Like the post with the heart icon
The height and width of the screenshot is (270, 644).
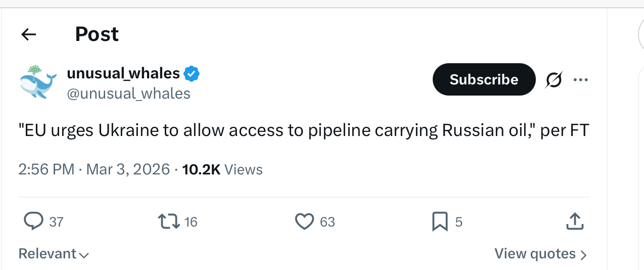click(304, 221)
